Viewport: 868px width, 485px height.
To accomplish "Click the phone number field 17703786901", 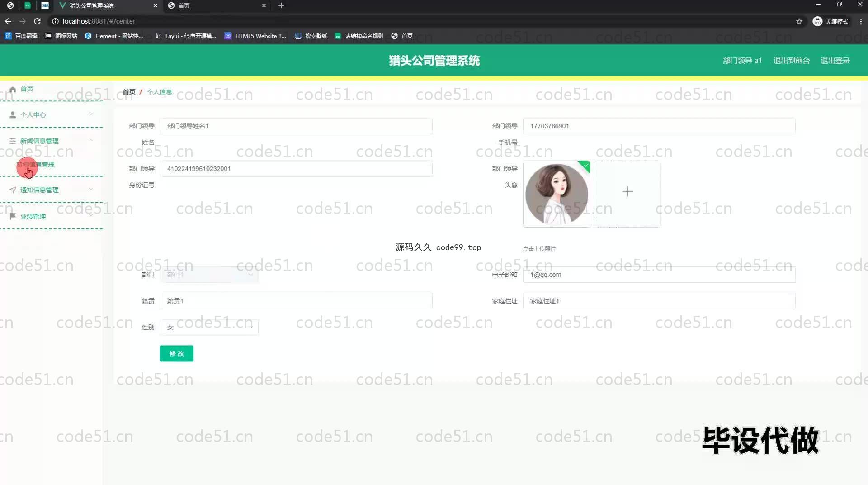I will click(659, 126).
